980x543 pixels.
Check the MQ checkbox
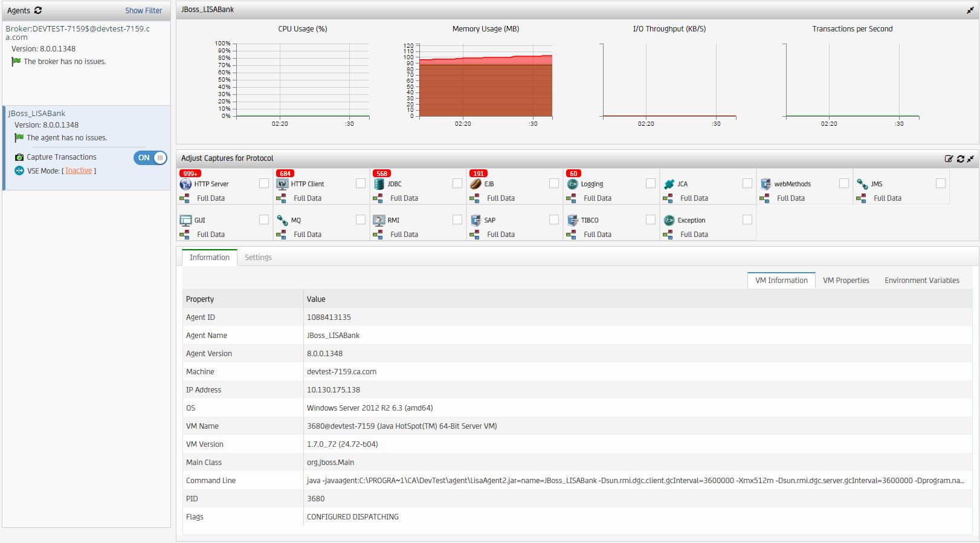coord(361,219)
